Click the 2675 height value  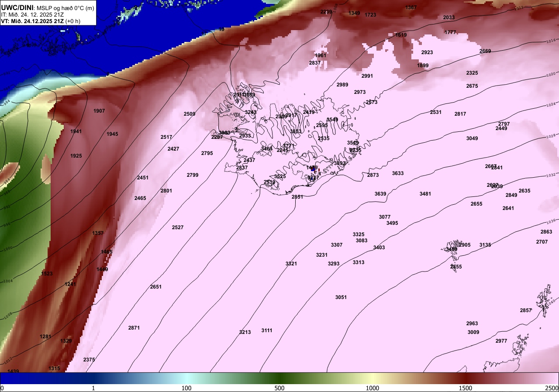coord(472,86)
